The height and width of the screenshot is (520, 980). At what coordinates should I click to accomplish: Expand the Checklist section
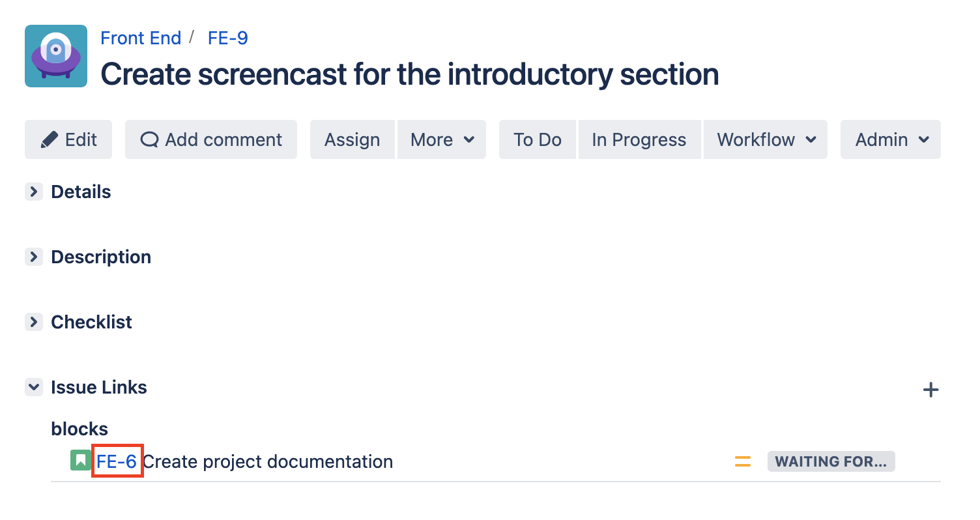(33, 322)
